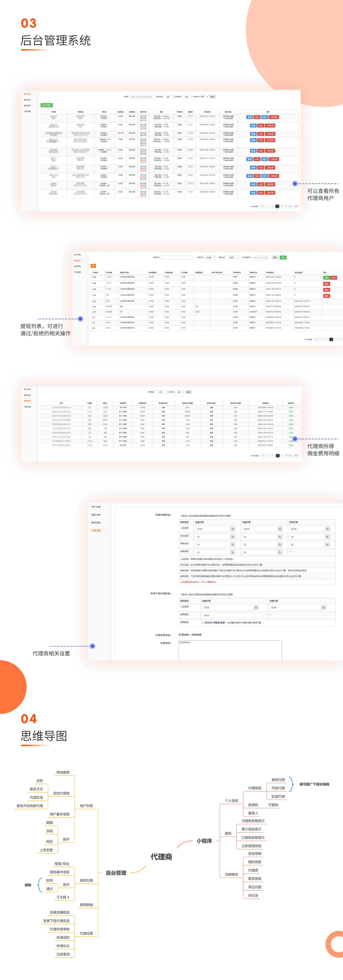Click first row red 上级变更 button
Viewport: 343px width, 980px height.
click(x=274, y=117)
